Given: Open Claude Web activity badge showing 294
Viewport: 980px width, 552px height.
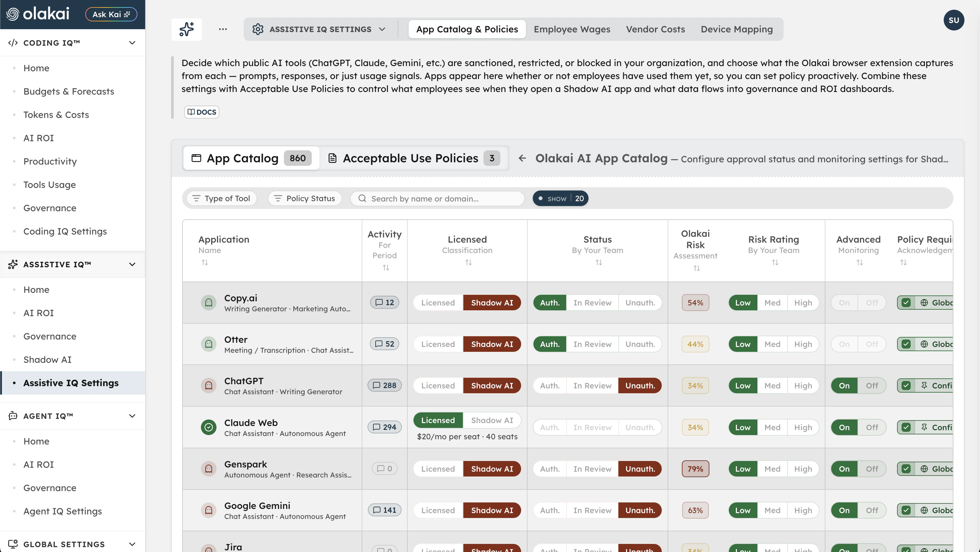Looking at the screenshot, I should [x=385, y=427].
